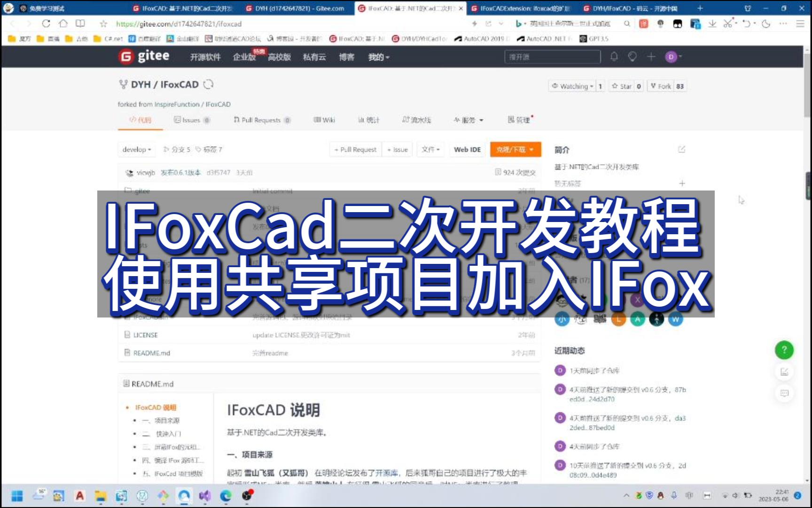
Task: Open a new browser tab with plus
Action: [700, 8]
